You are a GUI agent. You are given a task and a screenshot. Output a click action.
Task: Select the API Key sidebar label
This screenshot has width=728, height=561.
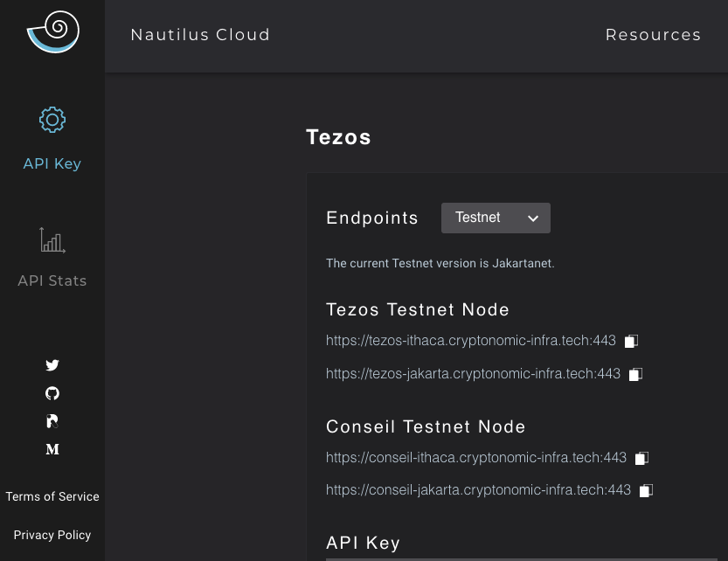coord(52,163)
